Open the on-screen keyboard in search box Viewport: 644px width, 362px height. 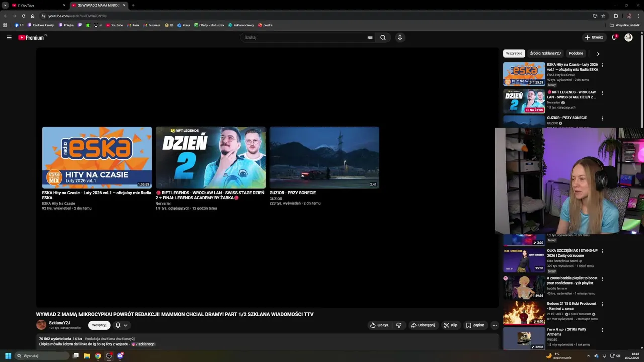coord(370,37)
